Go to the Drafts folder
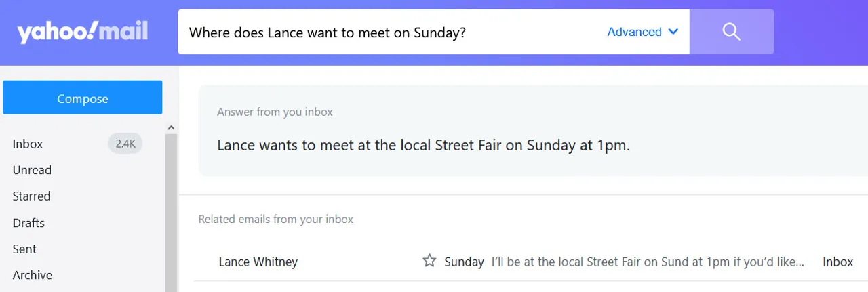 pos(28,222)
